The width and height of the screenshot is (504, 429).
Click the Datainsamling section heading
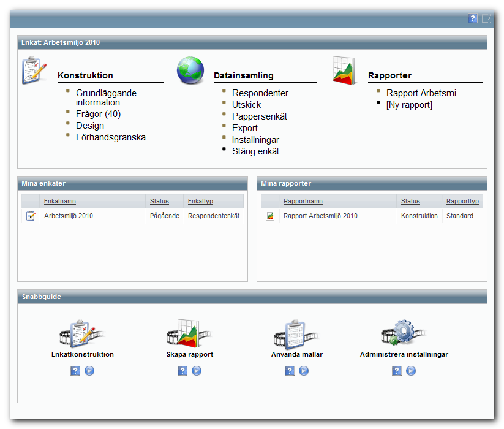point(244,75)
